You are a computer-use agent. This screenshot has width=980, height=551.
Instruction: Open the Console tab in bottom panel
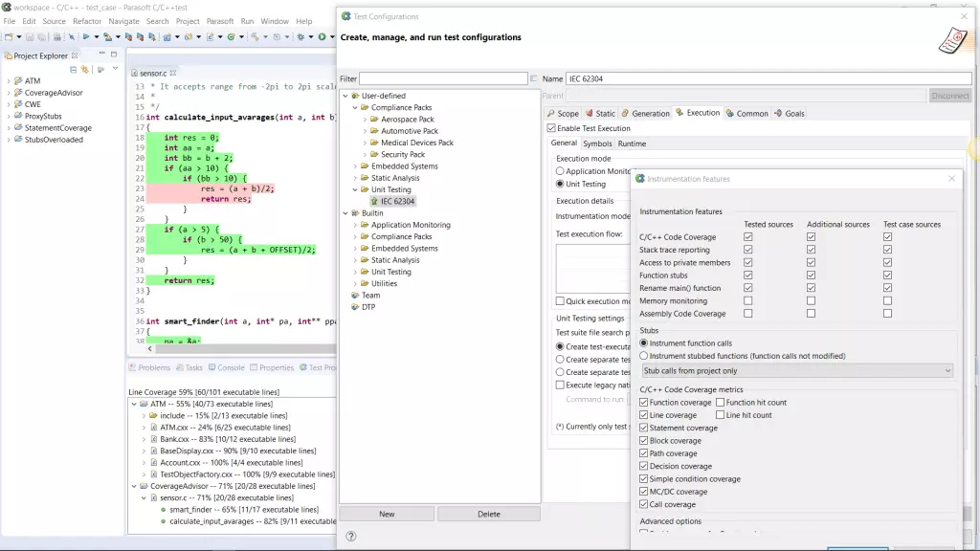click(x=226, y=367)
